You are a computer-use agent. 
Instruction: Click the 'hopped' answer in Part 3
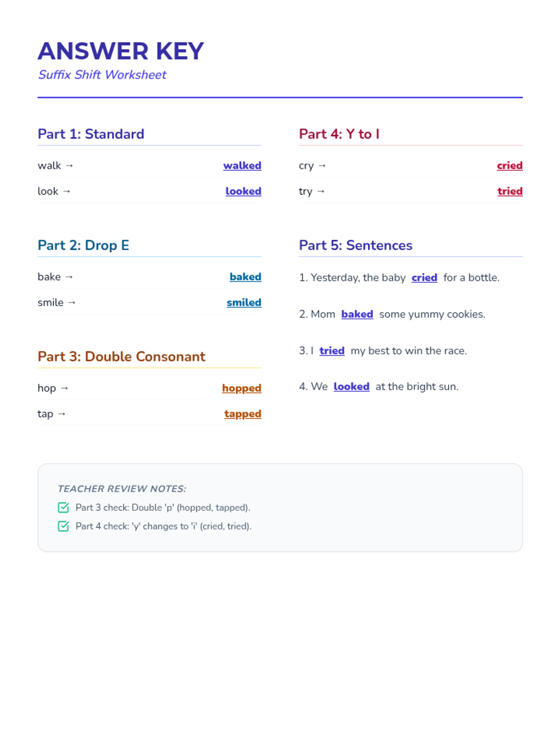point(242,388)
